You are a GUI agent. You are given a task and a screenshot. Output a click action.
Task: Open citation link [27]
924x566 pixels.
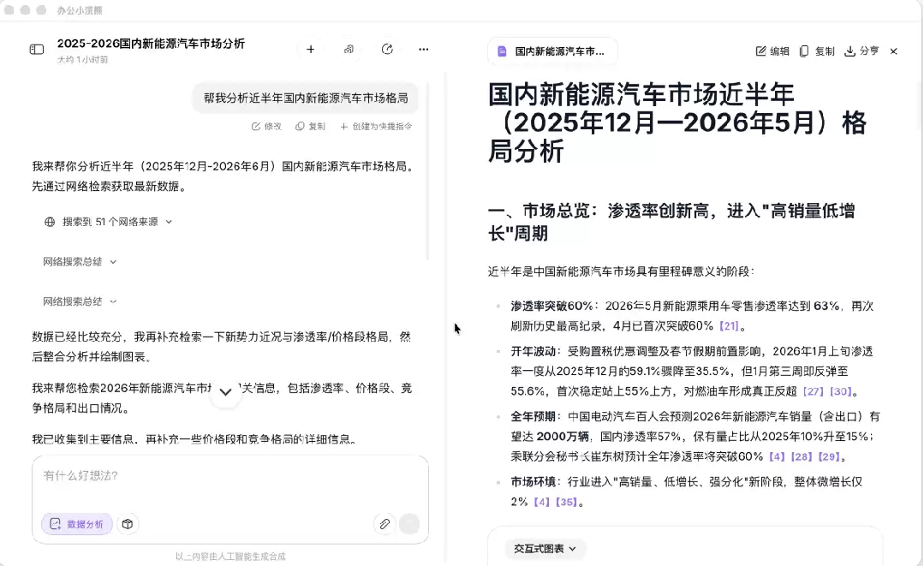(x=814, y=391)
